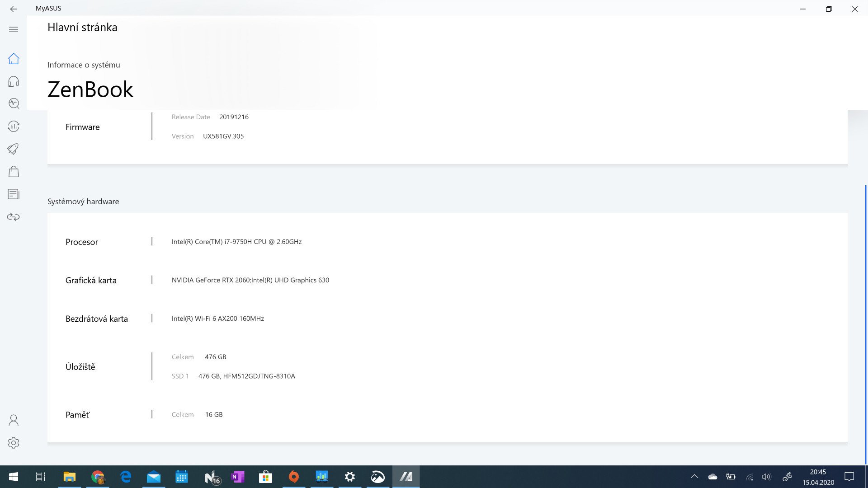
Task: Click the page's vertical scrollbar
Action: pos(865,324)
